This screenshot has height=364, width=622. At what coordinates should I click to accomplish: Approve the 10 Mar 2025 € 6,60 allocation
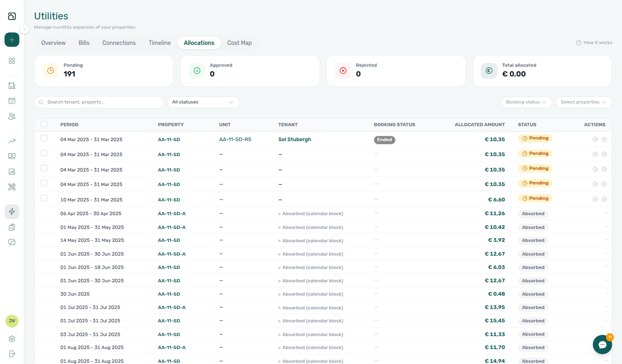[x=595, y=199]
